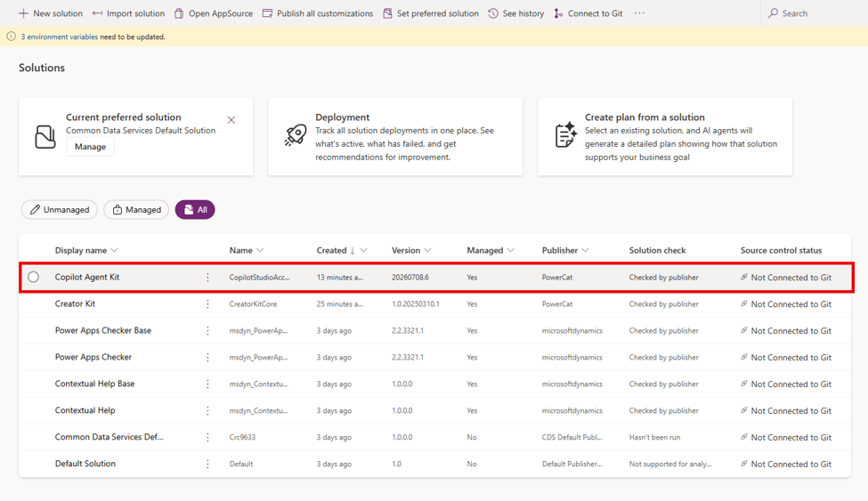868x501 pixels.
Task: Click the CDS Default Publ... publisher cell
Action: [572, 437]
